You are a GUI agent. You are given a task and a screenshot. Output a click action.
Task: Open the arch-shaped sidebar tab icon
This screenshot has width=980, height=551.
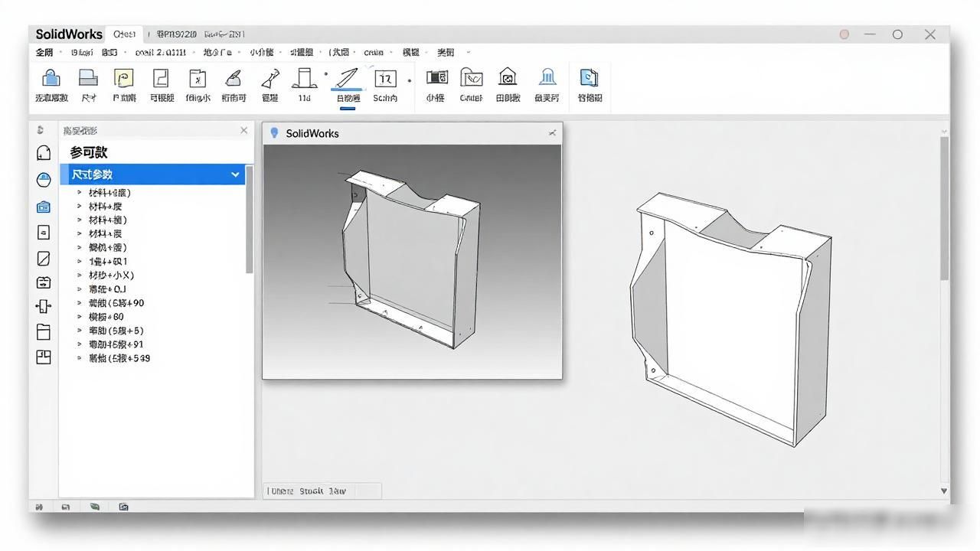pos(44,152)
